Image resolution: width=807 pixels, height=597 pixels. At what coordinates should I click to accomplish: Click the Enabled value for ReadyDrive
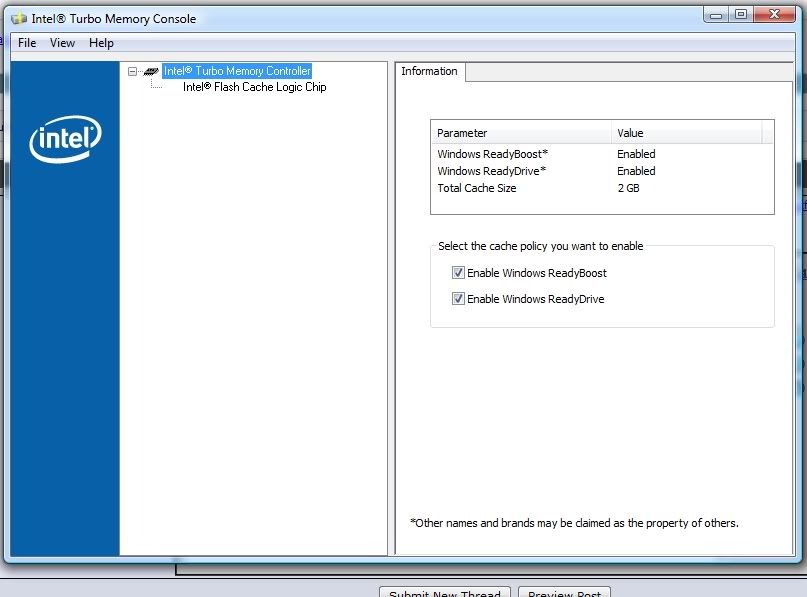tap(636, 171)
